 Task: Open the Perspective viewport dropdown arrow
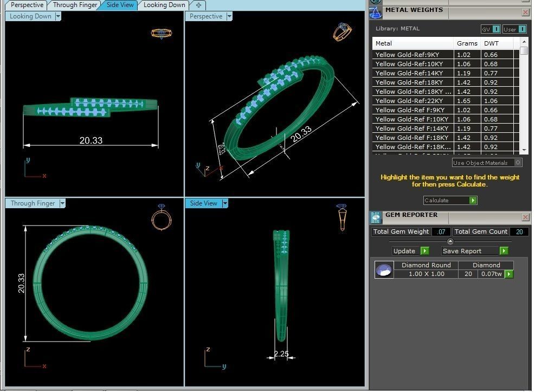pyautogui.click(x=229, y=16)
